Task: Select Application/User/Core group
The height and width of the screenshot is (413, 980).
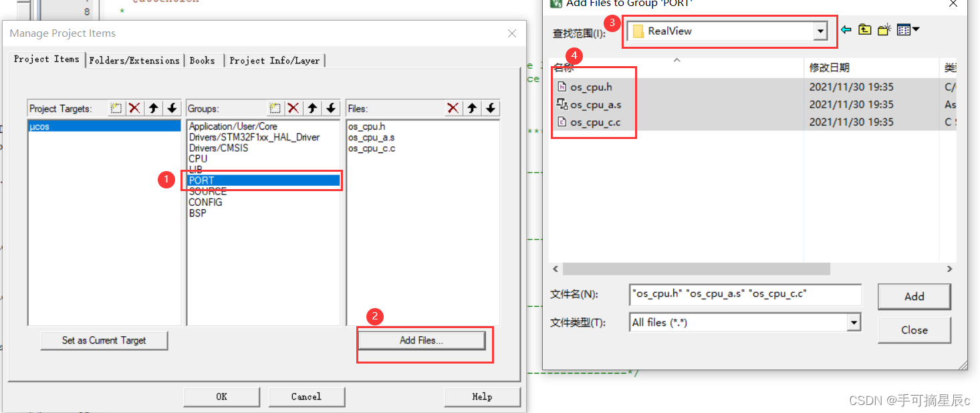Action: coord(233,126)
